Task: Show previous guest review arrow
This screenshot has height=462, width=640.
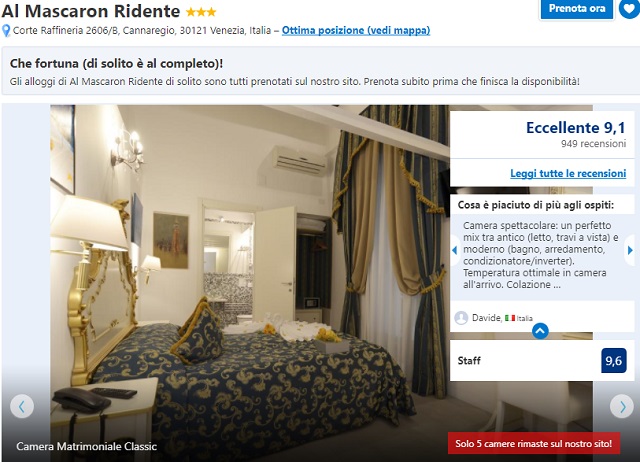Action: coord(455,250)
